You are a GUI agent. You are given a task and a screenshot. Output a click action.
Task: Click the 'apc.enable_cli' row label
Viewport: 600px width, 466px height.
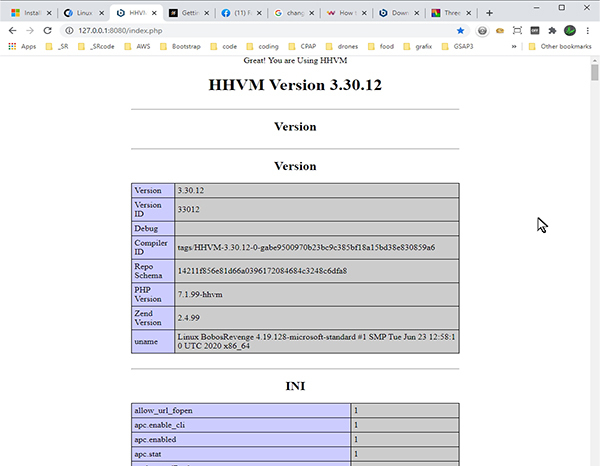click(159, 425)
